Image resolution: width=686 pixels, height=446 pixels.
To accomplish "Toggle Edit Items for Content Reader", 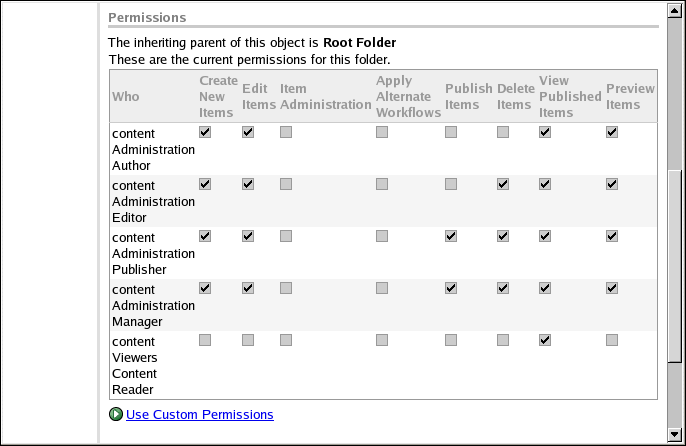I will coord(248,340).
